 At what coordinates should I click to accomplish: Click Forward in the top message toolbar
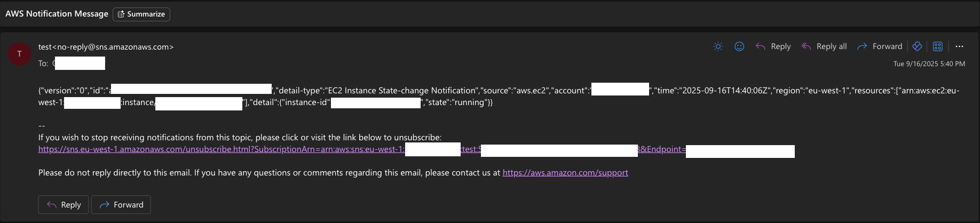(x=880, y=46)
